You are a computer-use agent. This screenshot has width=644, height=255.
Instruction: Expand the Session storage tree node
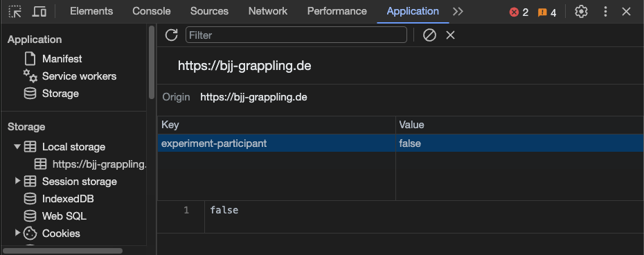tap(17, 181)
